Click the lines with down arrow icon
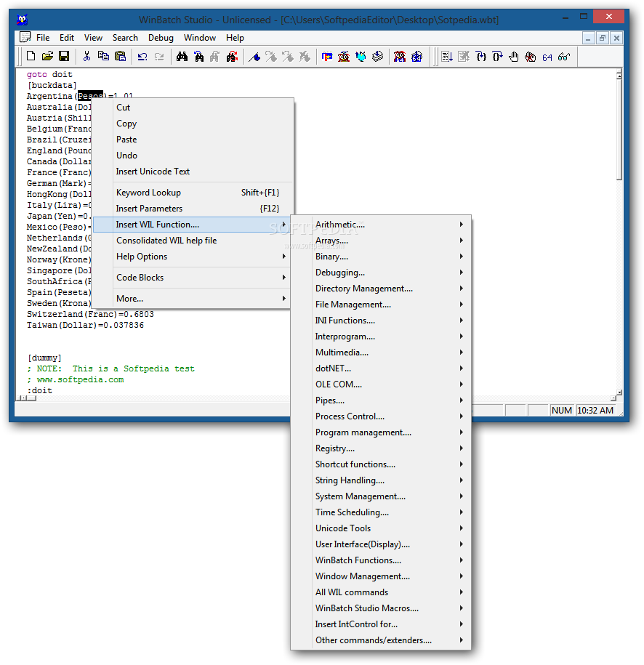Image resolution: width=644 pixels, height=665 pixels. [447, 56]
